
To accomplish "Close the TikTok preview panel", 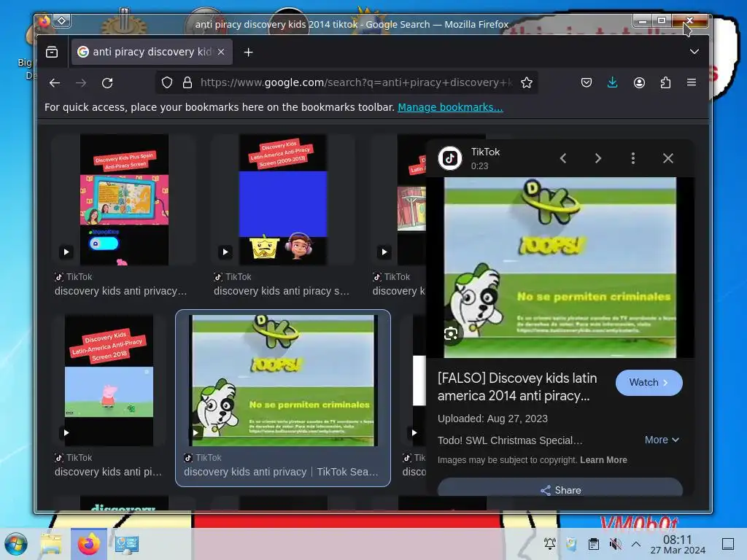I will (x=668, y=158).
